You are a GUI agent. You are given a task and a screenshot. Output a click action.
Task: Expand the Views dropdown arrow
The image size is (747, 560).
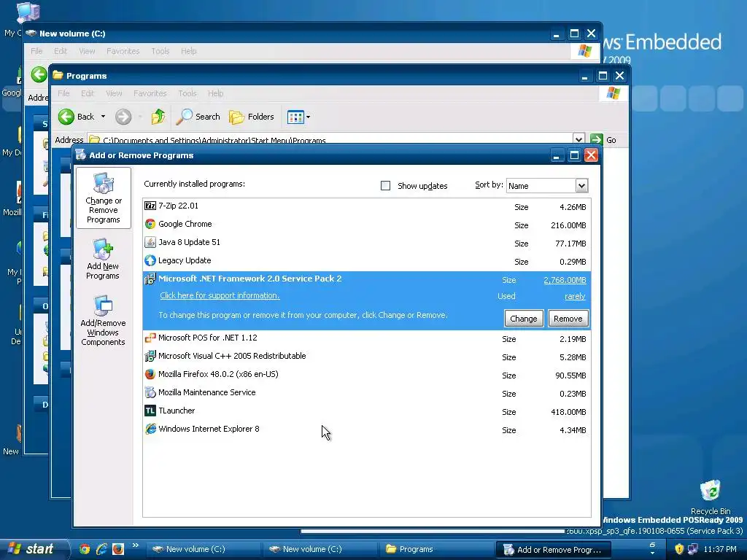coord(309,117)
